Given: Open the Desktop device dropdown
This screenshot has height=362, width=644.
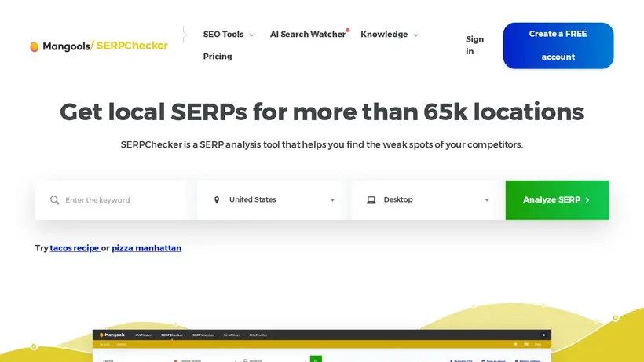Looking at the screenshot, I should pos(425,200).
